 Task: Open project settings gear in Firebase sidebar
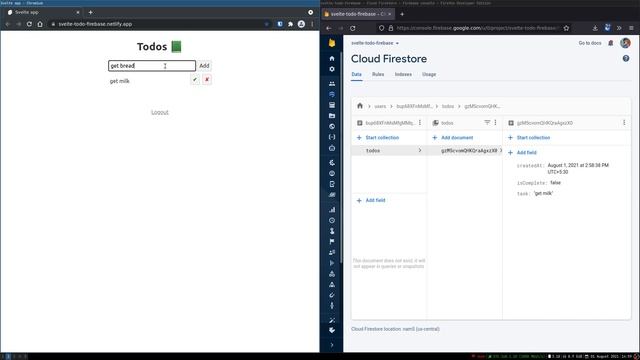tap(332, 69)
